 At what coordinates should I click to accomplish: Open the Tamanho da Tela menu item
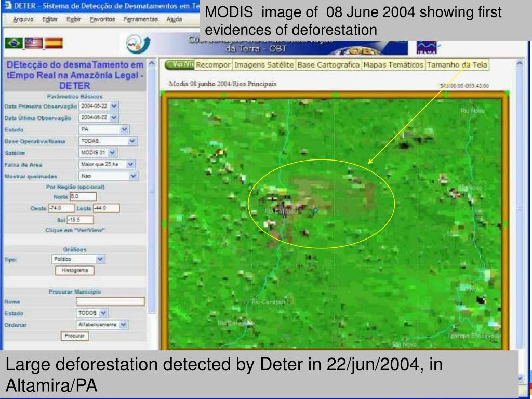pyautogui.click(x=457, y=65)
